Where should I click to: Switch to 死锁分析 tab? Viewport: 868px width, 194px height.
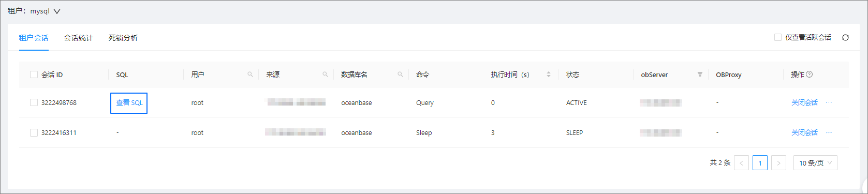click(x=123, y=38)
